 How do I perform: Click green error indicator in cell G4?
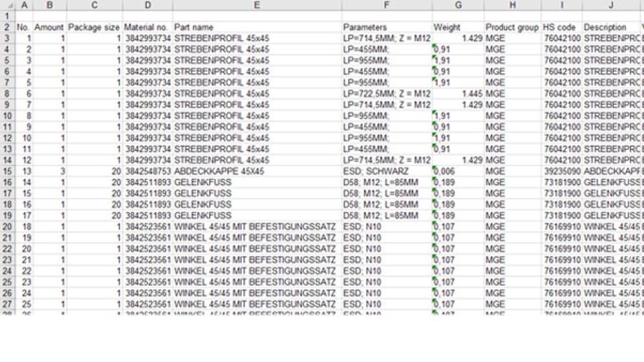(435, 46)
